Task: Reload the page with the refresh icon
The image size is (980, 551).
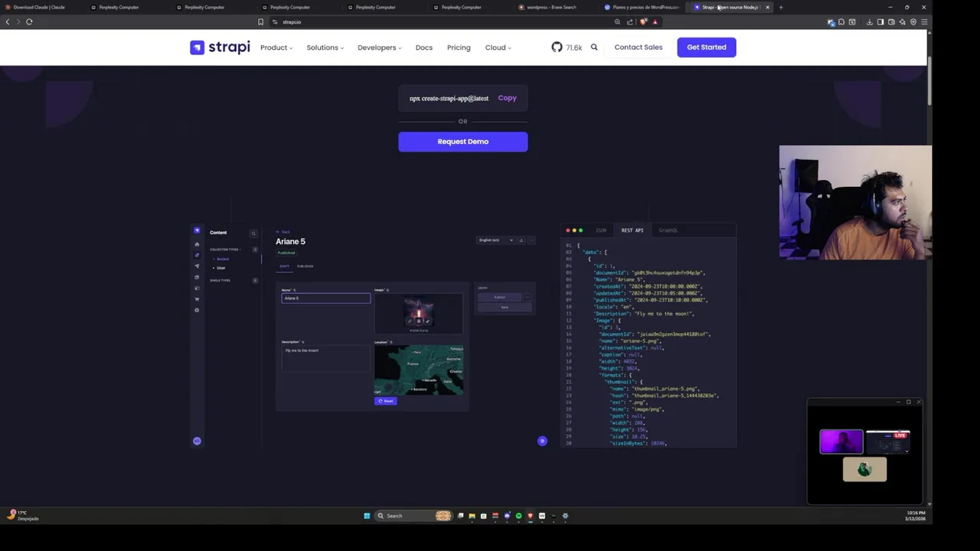Action: (29, 21)
